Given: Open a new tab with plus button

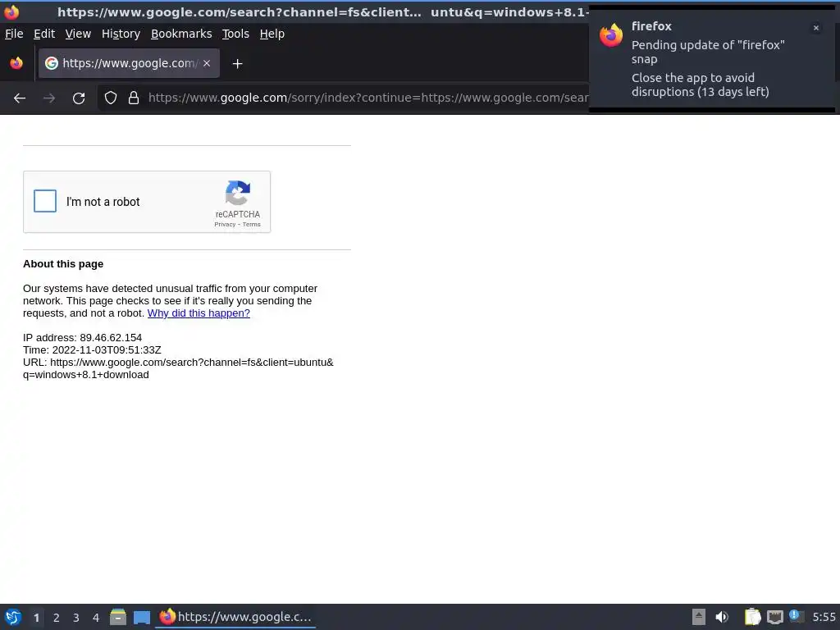Looking at the screenshot, I should tap(237, 64).
